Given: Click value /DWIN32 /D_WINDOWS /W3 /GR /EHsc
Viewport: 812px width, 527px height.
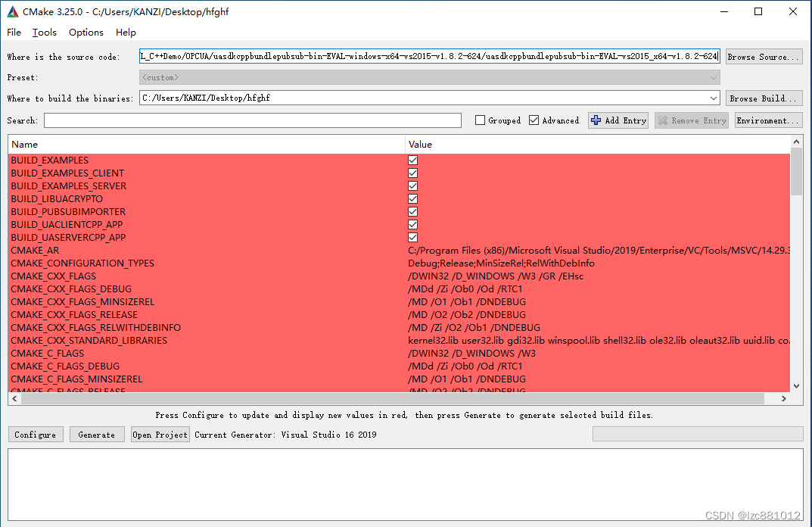Looking at the screenshot, I should pos(496,276).
